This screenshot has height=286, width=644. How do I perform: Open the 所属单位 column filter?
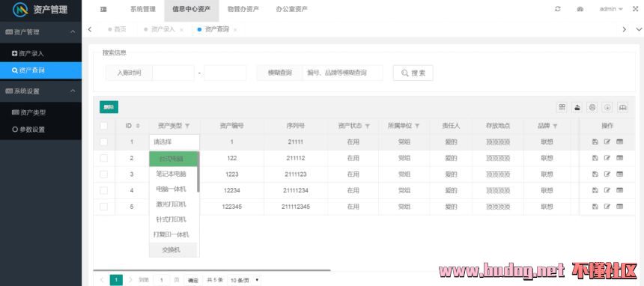tap(417, 126)
